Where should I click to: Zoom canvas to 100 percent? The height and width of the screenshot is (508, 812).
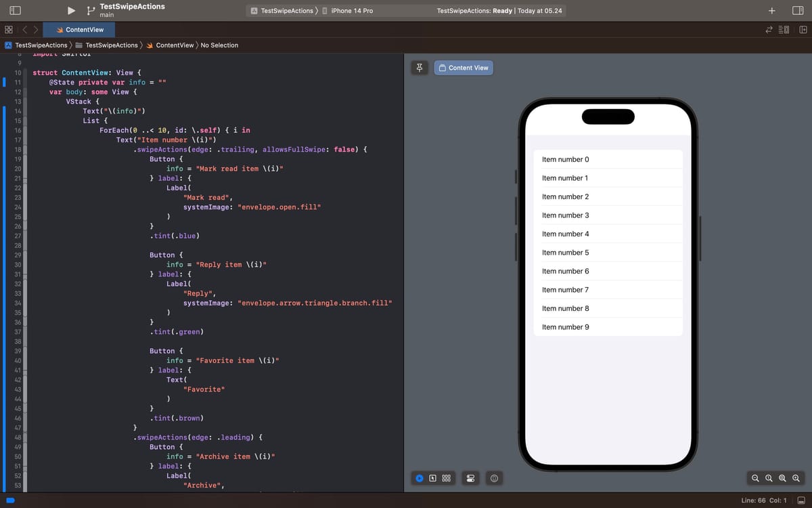(769, 478)
